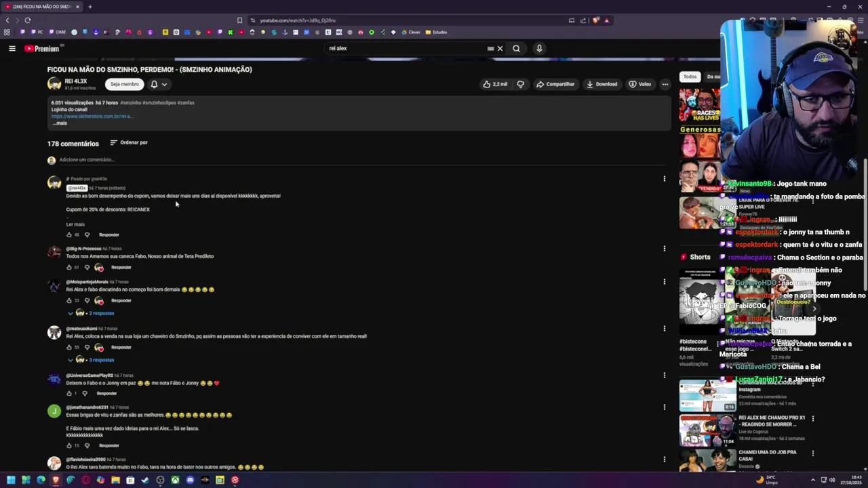Open the Shorts section header
868x488 pixels.
pyautogui.click(x=696, y=257)
